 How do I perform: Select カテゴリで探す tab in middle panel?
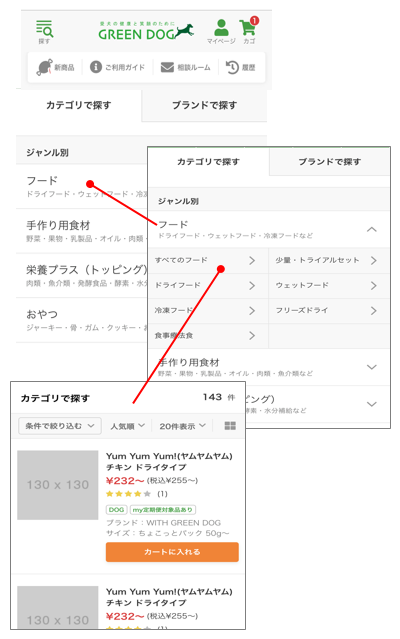click(208, 162)
